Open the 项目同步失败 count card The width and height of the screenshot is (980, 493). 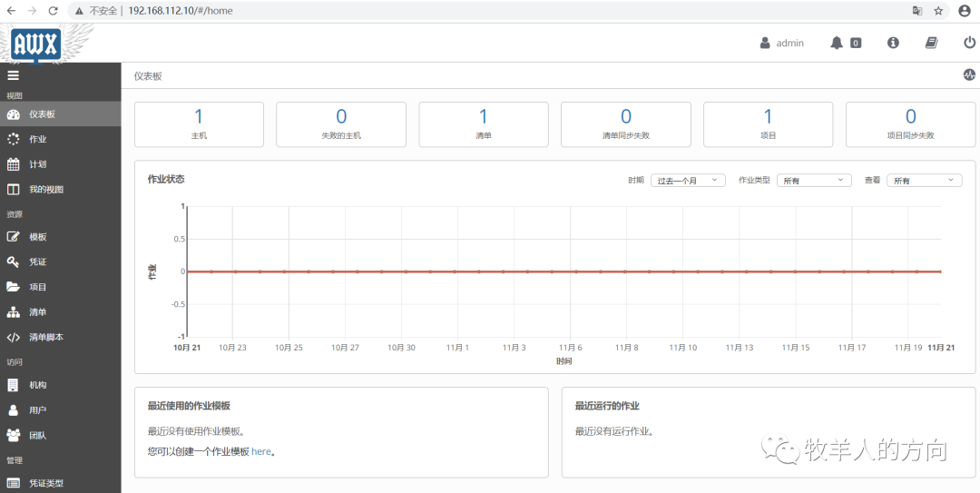coord(911,124)
